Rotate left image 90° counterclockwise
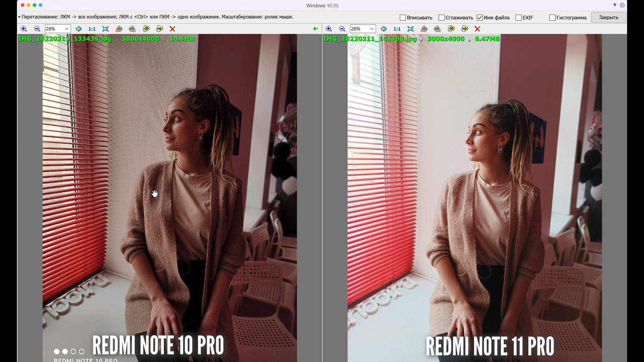644x362 pixels. click(x=119, y=29)
